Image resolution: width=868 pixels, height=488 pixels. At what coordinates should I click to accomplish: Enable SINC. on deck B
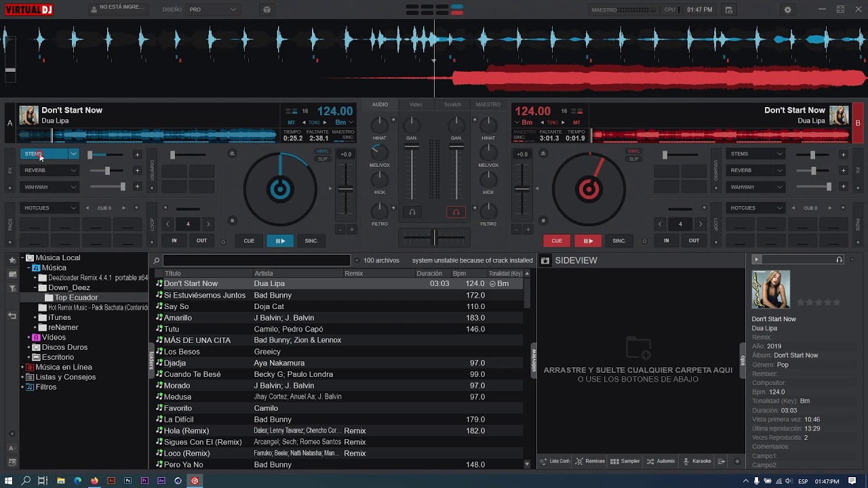coord(619,241)
